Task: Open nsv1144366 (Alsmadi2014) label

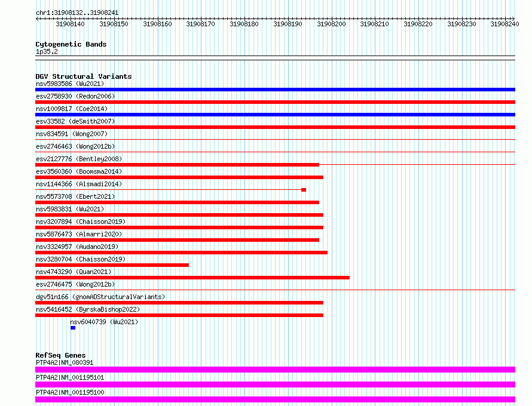Action: click(x=79, y=184)
